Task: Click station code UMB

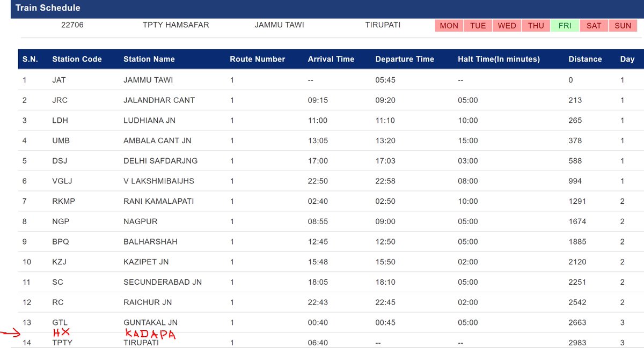Action: point(61,140)
